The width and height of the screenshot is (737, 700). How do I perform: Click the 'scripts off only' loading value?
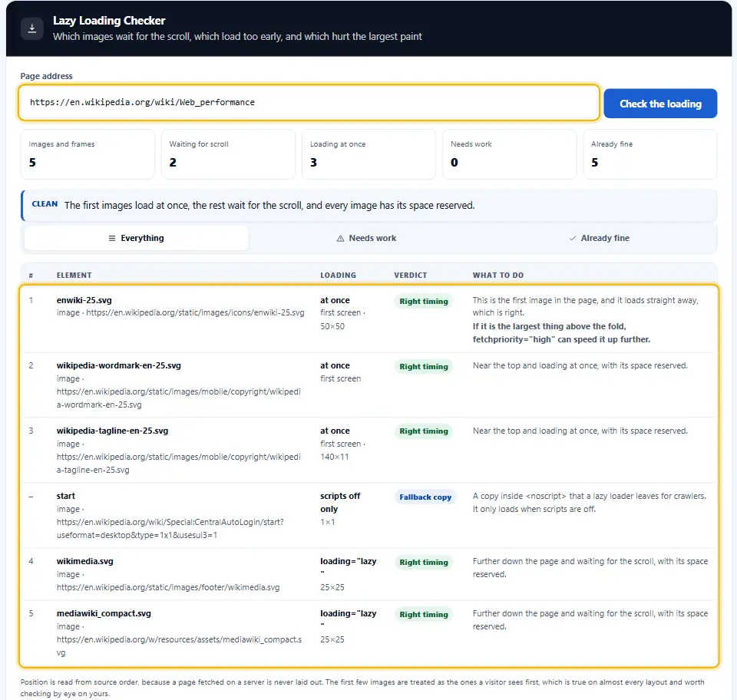pos(340,503)
